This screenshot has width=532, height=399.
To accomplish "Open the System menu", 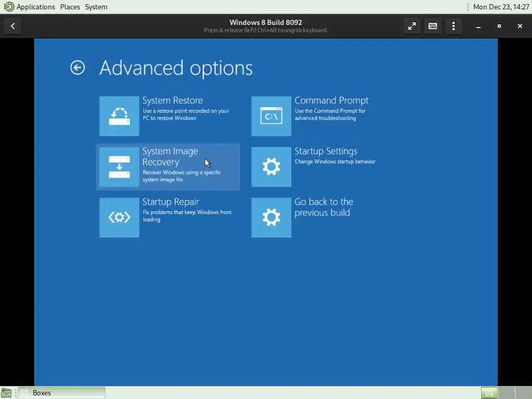I will (96, 7).
